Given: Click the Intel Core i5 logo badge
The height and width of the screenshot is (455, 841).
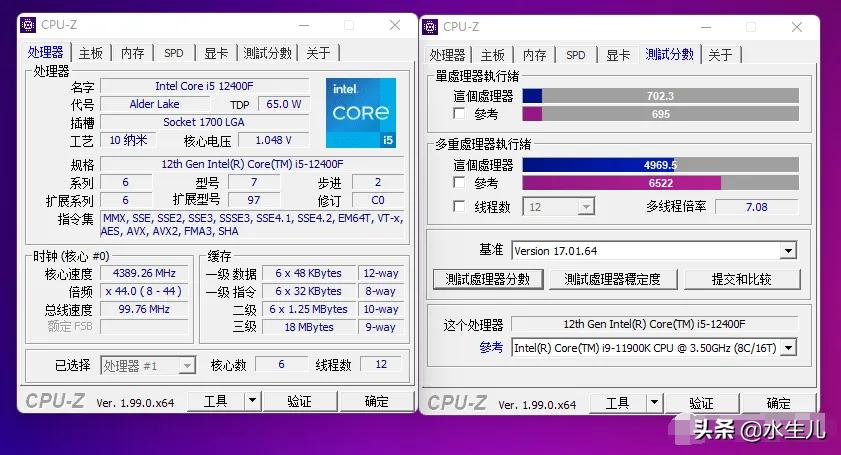Looking at the screenshot, I should (x=361, y=113).
